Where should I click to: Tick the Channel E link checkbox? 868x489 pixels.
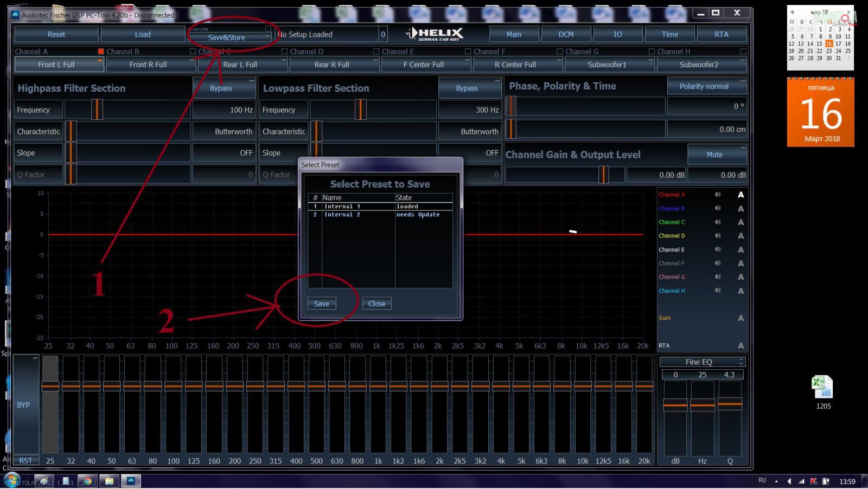(468, 52)
